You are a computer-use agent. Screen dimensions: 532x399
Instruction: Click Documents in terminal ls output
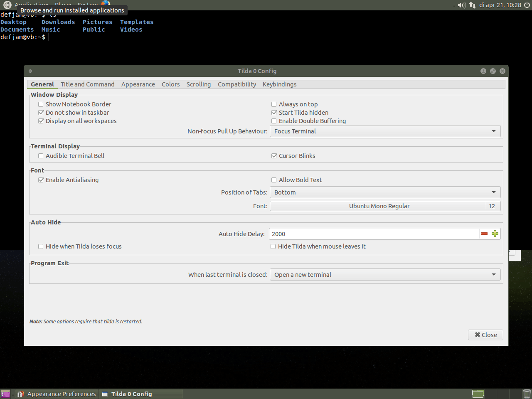[x=17, y=30]
